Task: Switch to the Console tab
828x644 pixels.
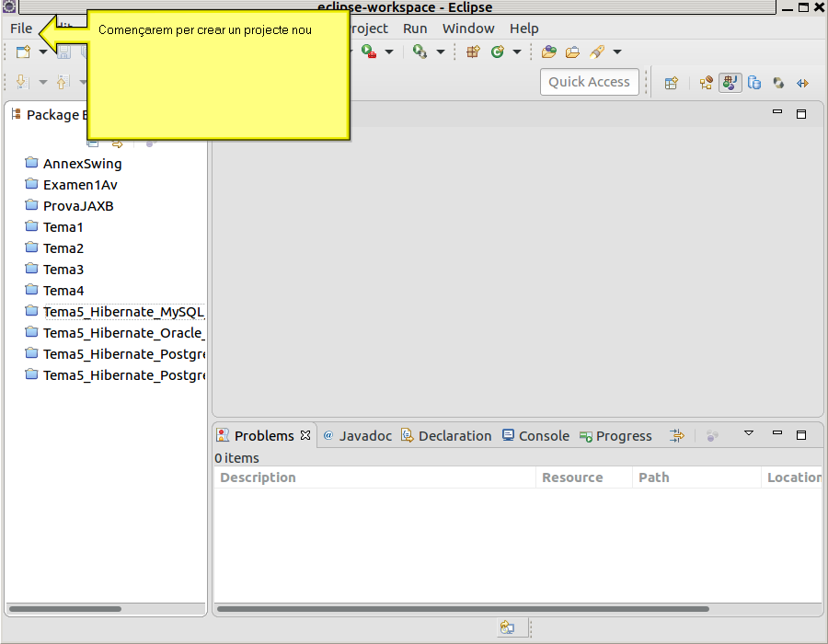Action: 535,436
